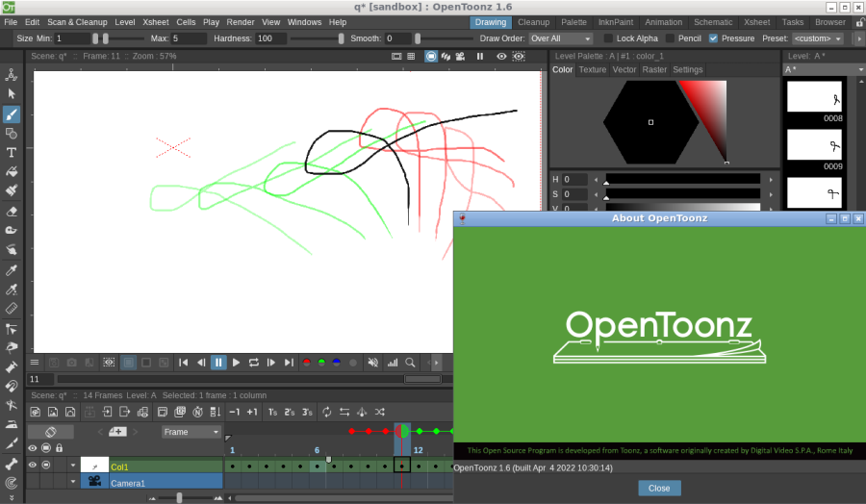Select the Magnet tool
The image size is (866, 504).
click(x=11, y=386)
